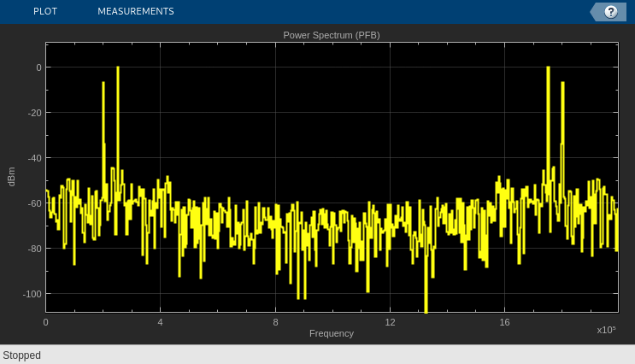Click the -100 y-axis tick label
This screenshot has height=364, width=635.
pyautogui.click(x=32, y=294)
